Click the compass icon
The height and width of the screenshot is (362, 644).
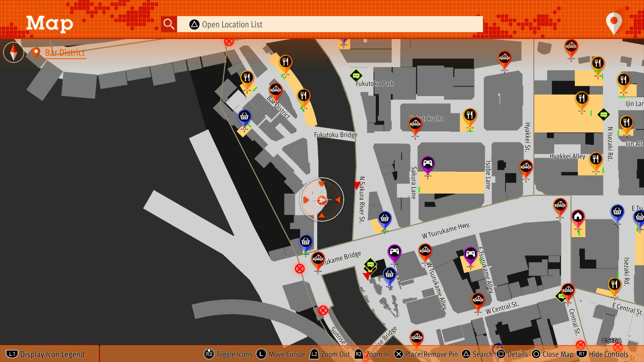tap(13, 52)
